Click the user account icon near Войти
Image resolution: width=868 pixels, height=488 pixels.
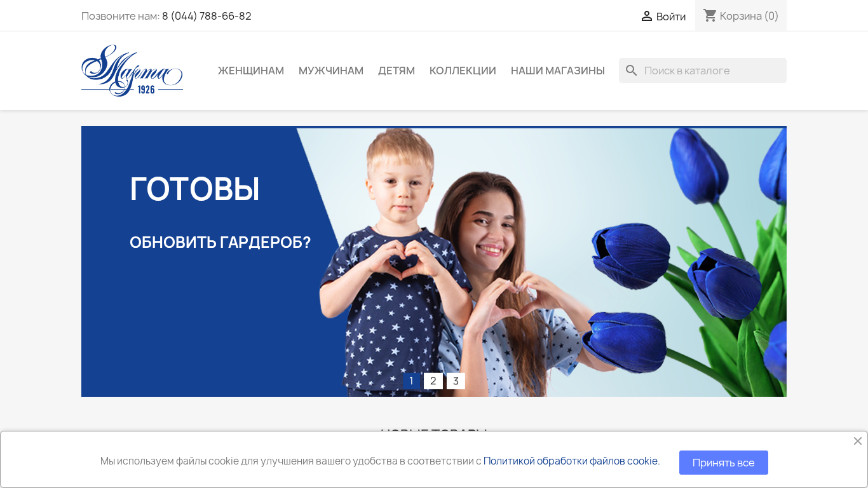pyautogui.click(x=647, y=16)
